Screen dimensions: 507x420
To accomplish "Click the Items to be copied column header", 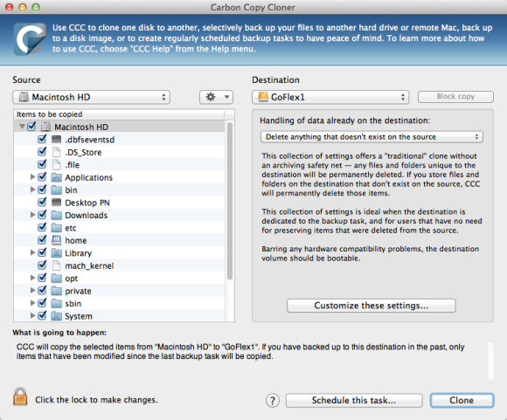I will (119, 114).
